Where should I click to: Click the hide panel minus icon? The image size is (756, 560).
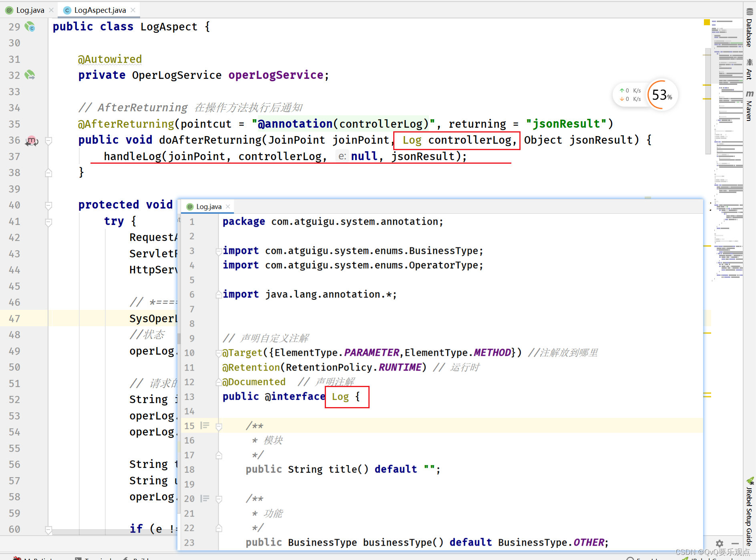pyautogui.click(x=735, y=543)
